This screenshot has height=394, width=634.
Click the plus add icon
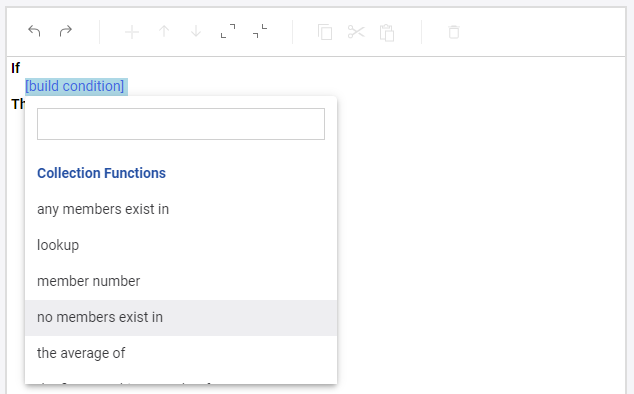132,32
